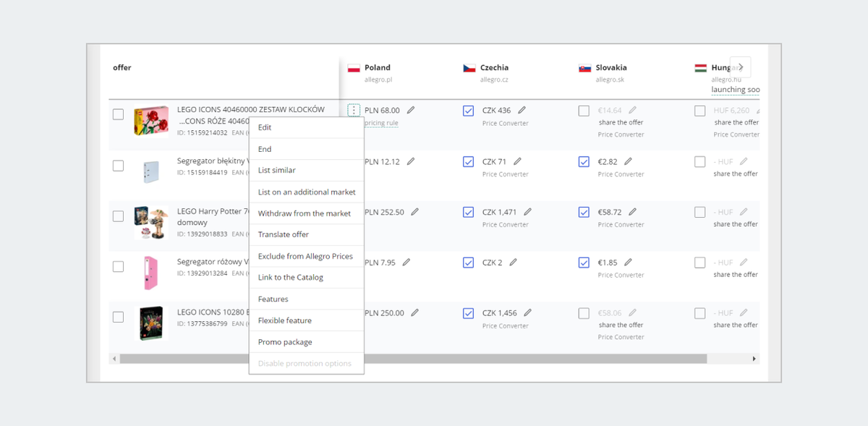Enable Slovakia checkbox for €14.64

point(584,111)
